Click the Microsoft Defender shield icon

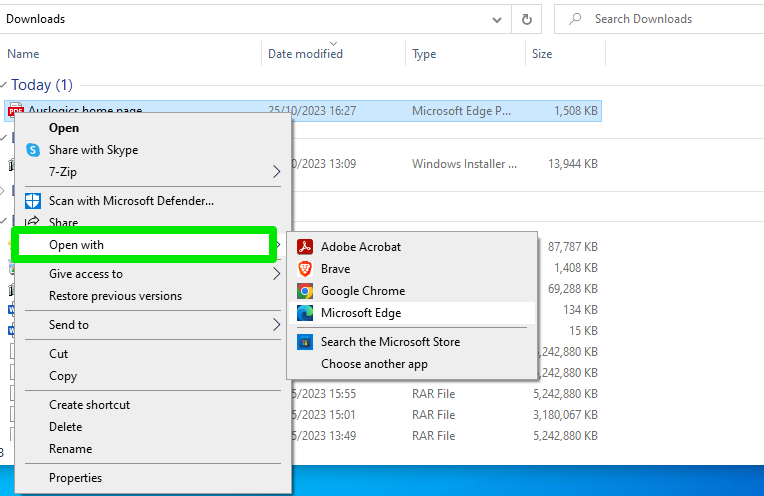pos(32,201)
